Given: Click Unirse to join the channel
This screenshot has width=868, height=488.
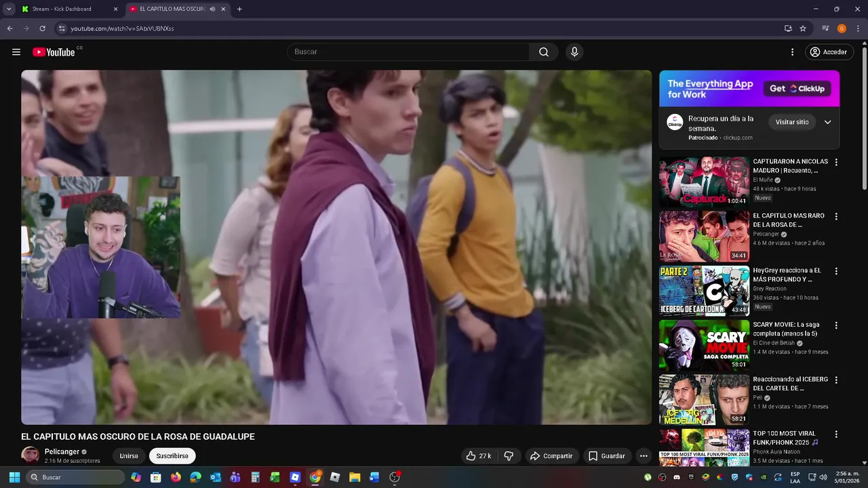Looking at the screenshot, I should pos(129,456).
